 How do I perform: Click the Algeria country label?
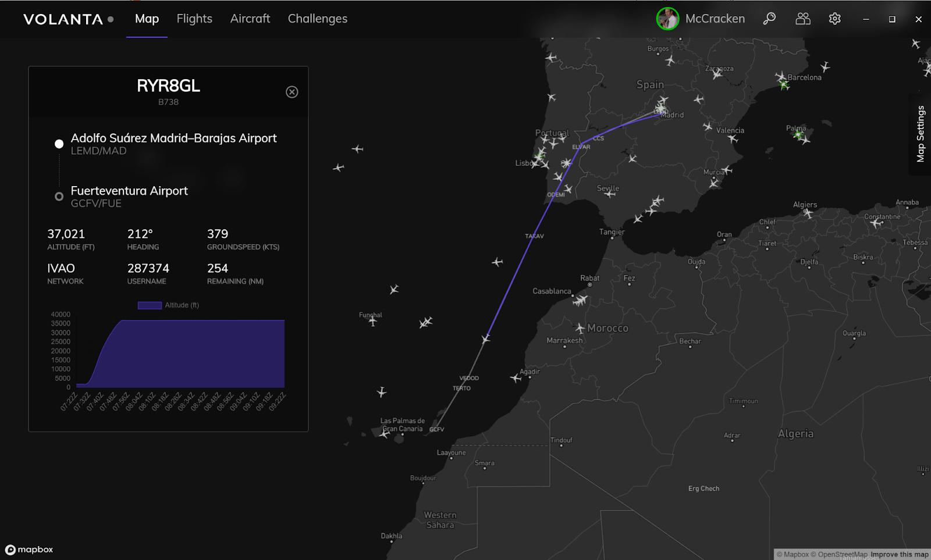pos(795,434)
